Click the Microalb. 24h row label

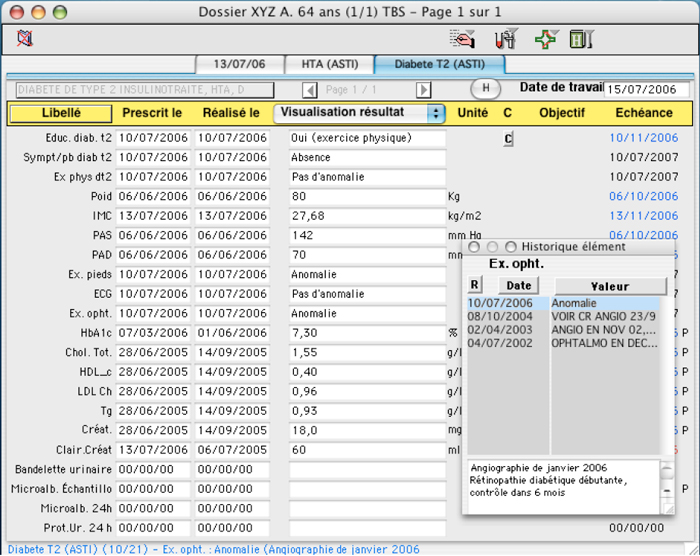pos(76,509)
